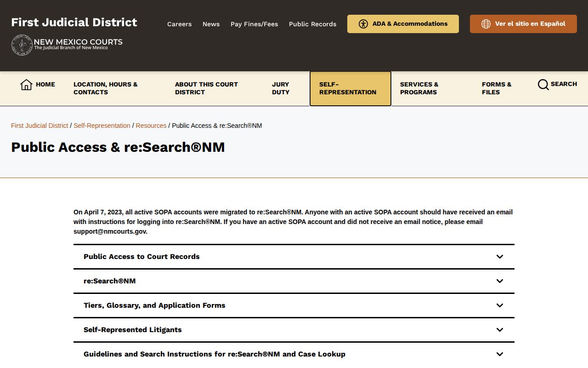Click the support@nmcourts.gov email text
Viewport: 588px width, 368px height.
(110, 231)
